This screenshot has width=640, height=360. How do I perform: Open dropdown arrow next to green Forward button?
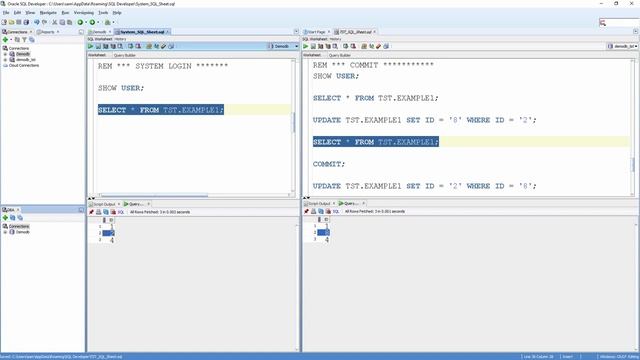coord(98,22)
